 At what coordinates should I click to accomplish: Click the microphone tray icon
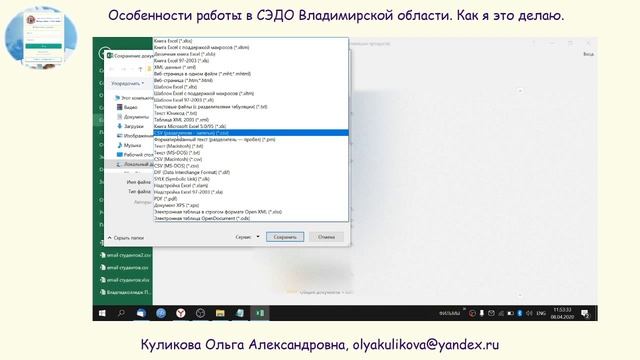click(x=482, y=313)
